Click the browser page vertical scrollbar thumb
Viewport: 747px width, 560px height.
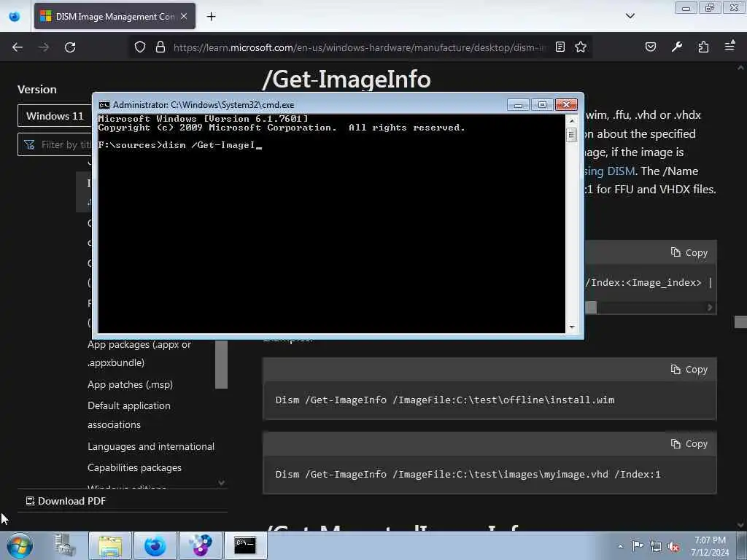740,322
